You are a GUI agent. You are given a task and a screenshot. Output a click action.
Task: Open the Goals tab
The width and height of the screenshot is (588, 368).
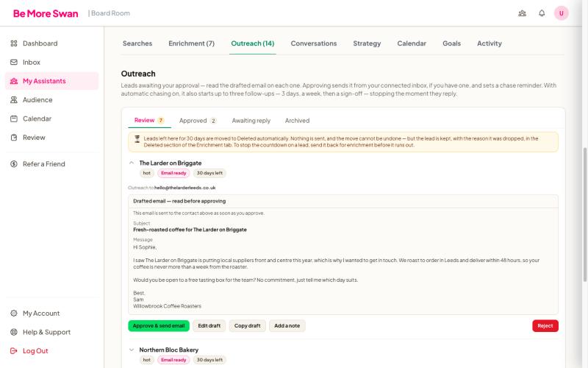point(451,43)
